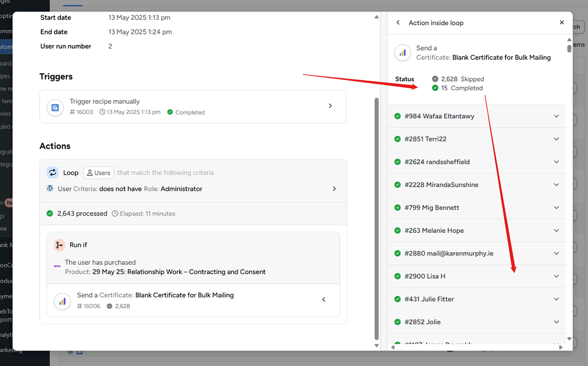Click the Run if branch icon
588x366 pixels.
click(x=59, y=245)
